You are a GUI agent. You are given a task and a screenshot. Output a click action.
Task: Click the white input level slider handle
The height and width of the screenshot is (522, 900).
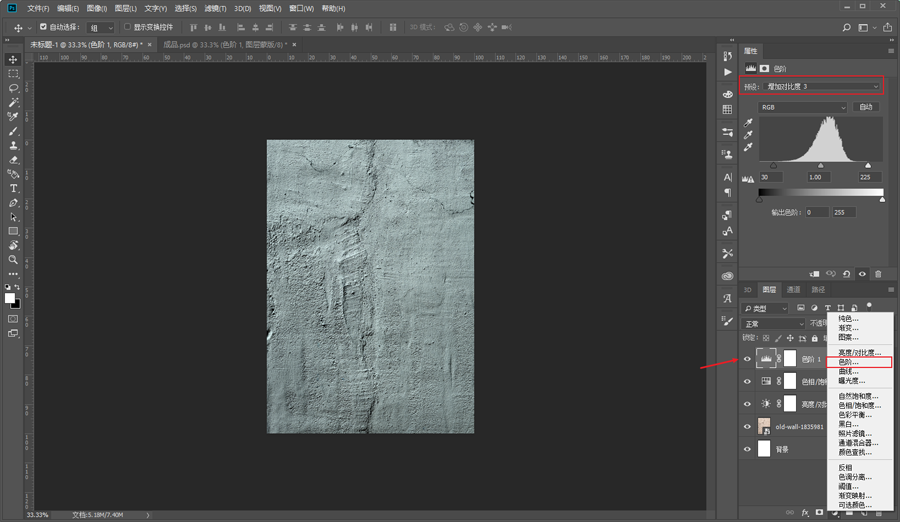click(867, 165)
